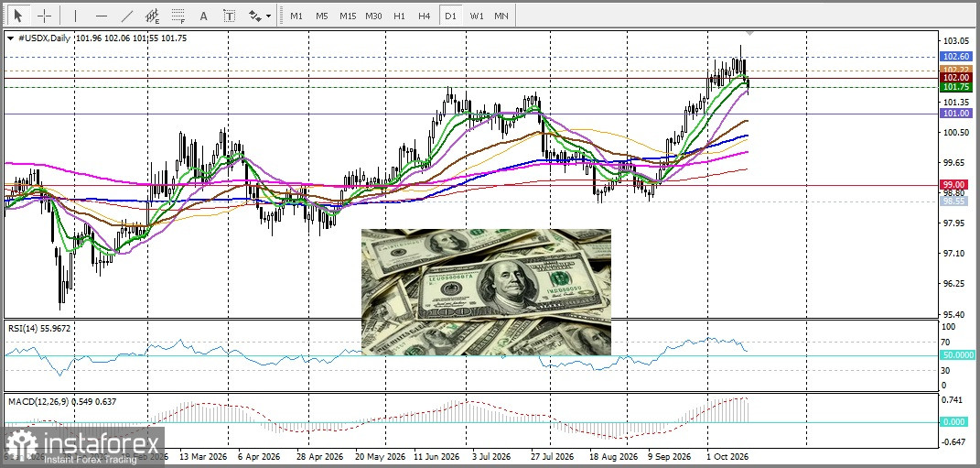
Task: Switch to the M30 timeframe
Action: pos(373,16)
